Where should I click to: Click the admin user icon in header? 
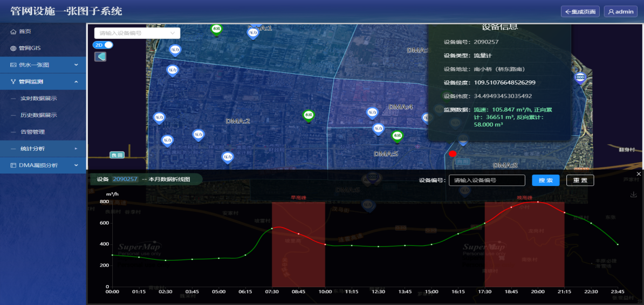tap(612, 12)
